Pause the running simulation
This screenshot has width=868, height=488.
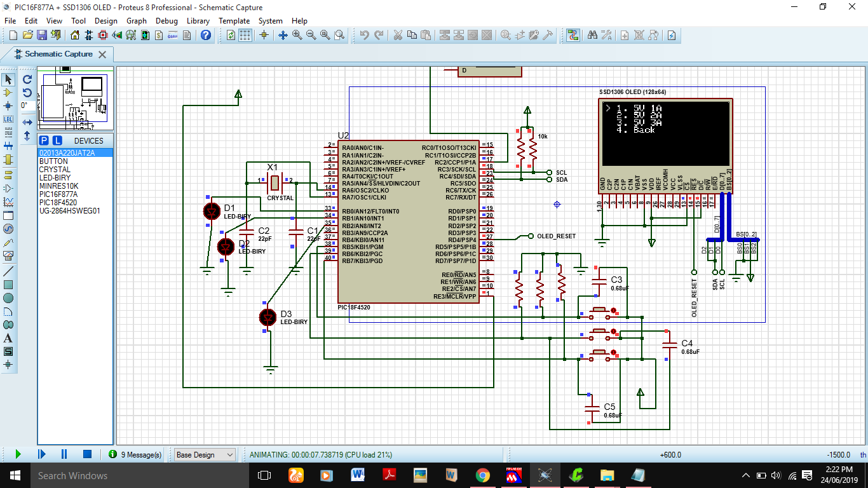pyautogui.click(x=64, y=454)
